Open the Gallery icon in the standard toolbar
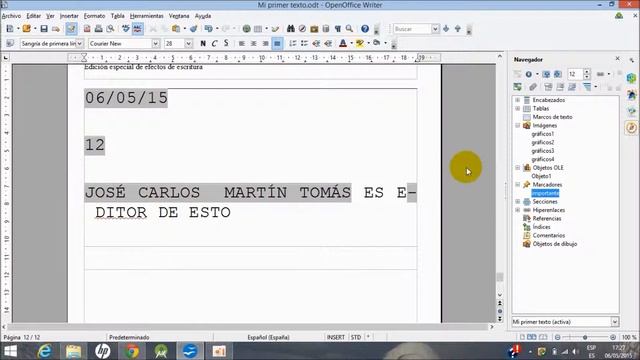640x360 pixels. point(314,29)
